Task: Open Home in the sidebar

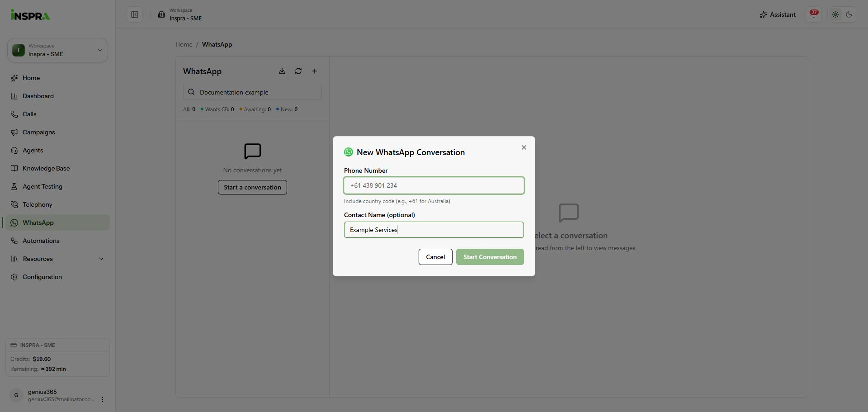Action: (x=57, y=78)
